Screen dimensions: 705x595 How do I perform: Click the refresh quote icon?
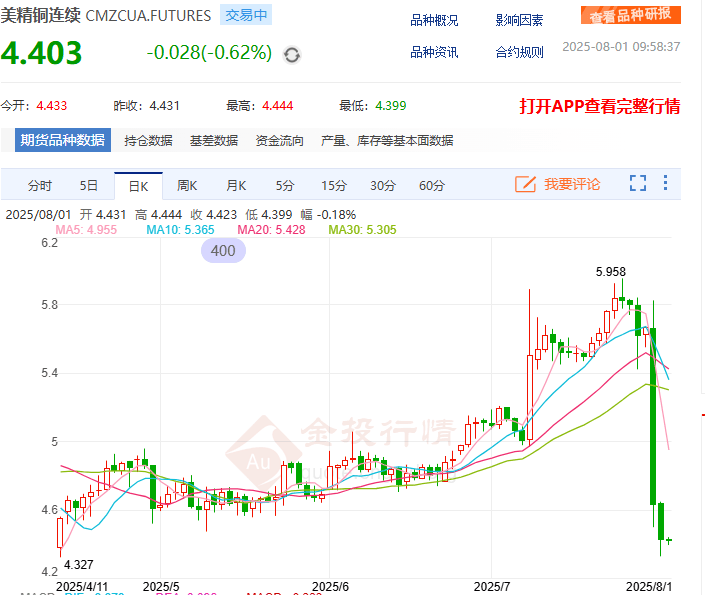[x=291, y=55]
